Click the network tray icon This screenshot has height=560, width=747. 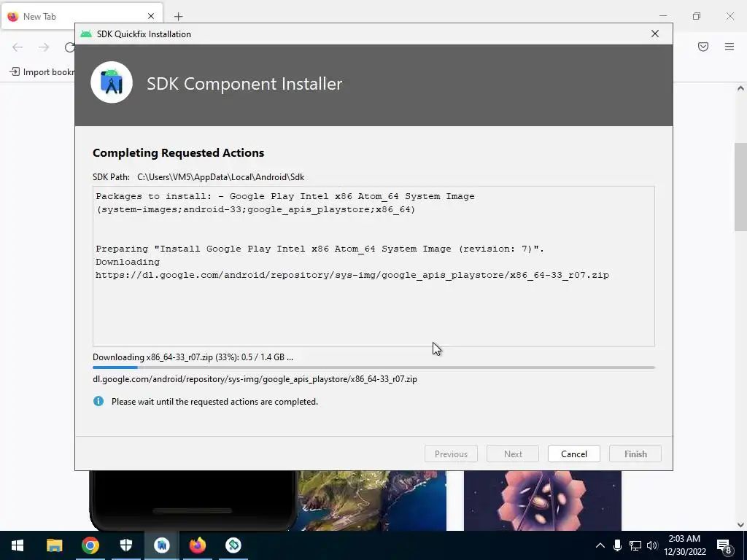coord(635,545)
